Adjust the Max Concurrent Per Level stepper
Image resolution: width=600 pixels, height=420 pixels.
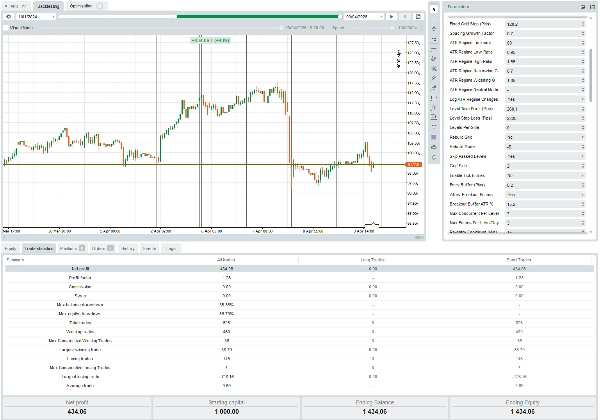583,213
